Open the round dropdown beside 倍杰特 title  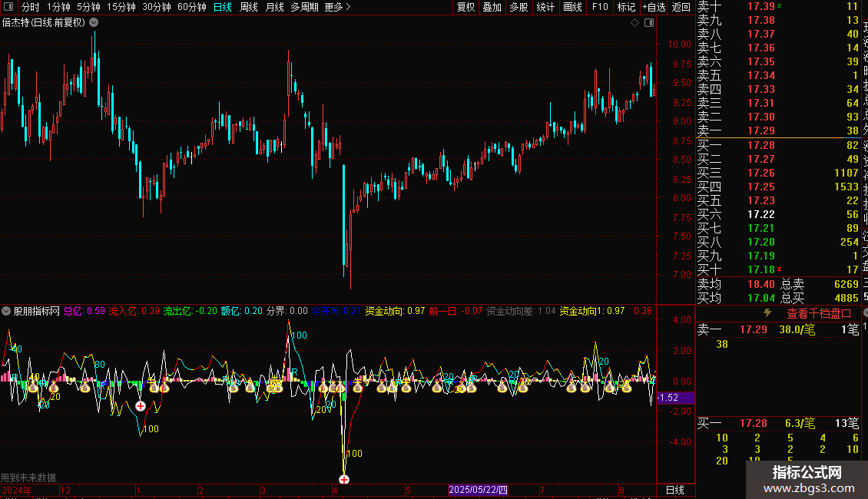pyautogui.click(x=94, y=23)
